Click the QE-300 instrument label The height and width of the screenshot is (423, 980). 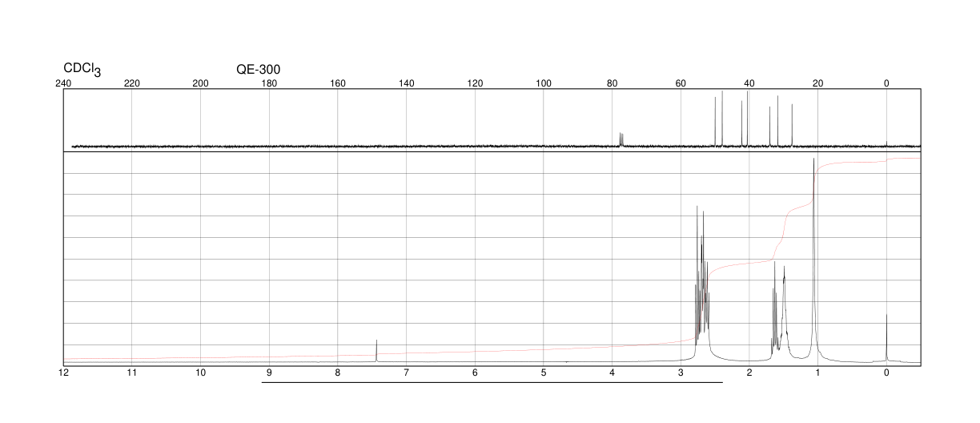coord(259,70)
